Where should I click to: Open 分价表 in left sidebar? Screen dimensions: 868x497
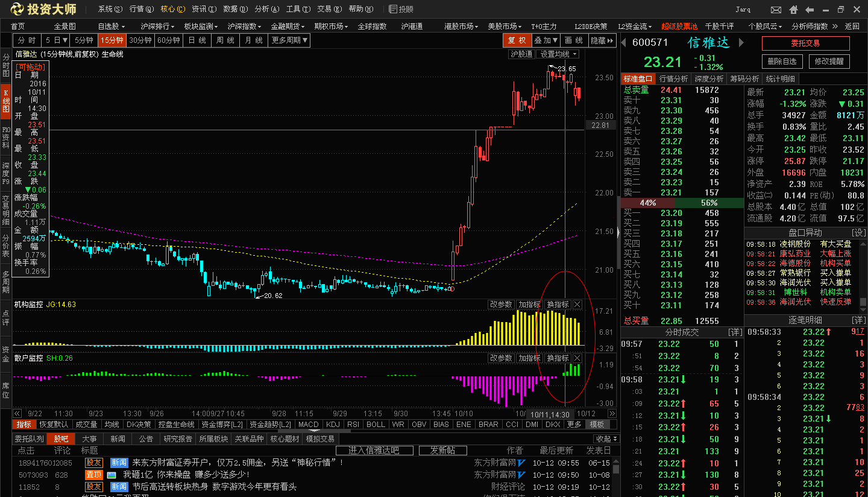pos(6,246)
